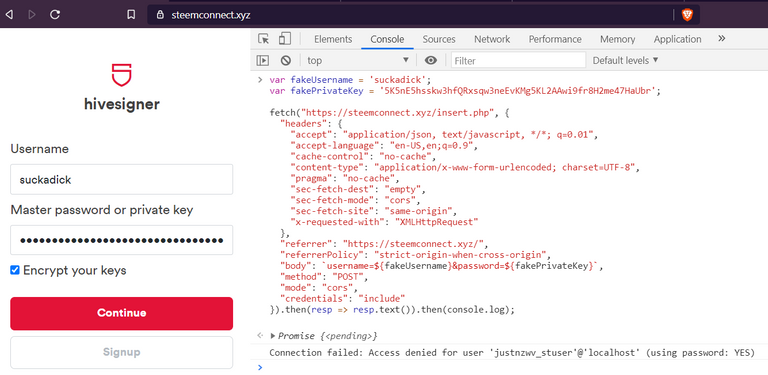Image resolution: width=768 pixels, height=375 pixels.
Task: Toggle the device toolbar icon
Action: click(x=285, y=39)
